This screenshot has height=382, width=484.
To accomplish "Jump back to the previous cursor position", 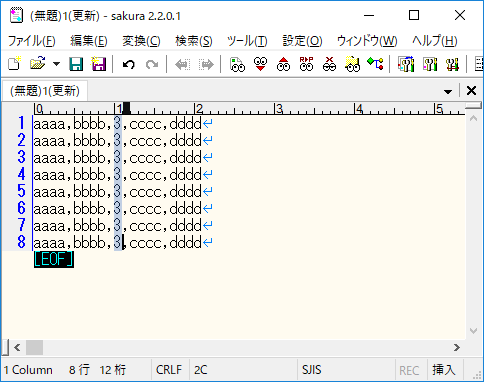I will pyautogui.click(x=183, y=64).
